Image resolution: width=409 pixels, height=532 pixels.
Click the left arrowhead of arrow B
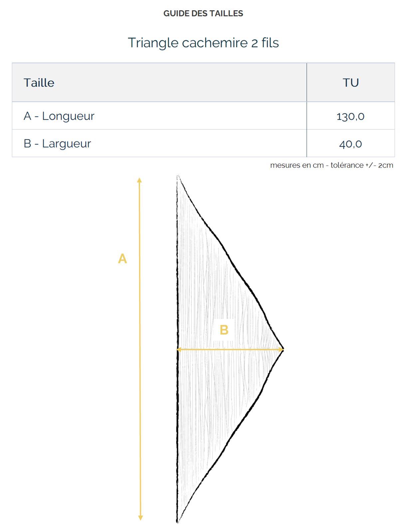tap(179, 349)
